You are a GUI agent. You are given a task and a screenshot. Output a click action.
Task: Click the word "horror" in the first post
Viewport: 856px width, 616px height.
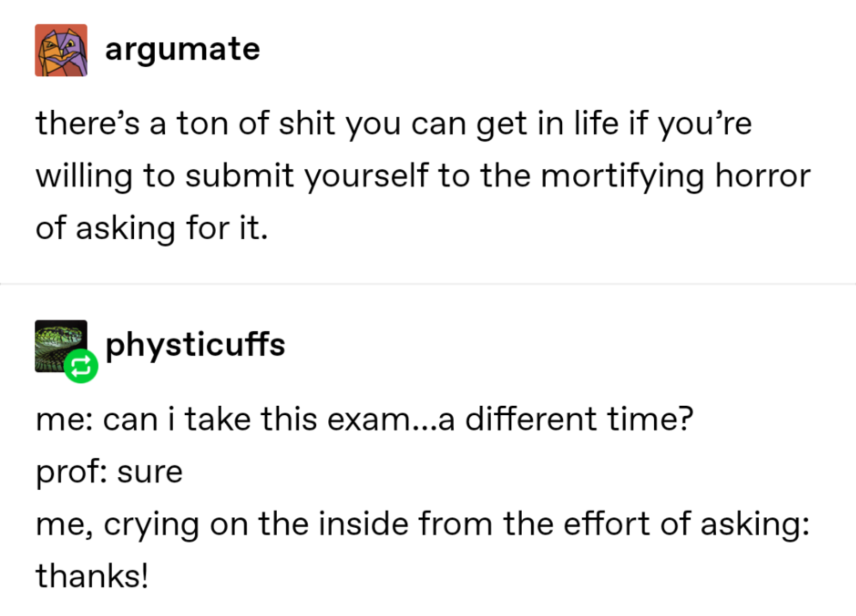tap(763, 176)
